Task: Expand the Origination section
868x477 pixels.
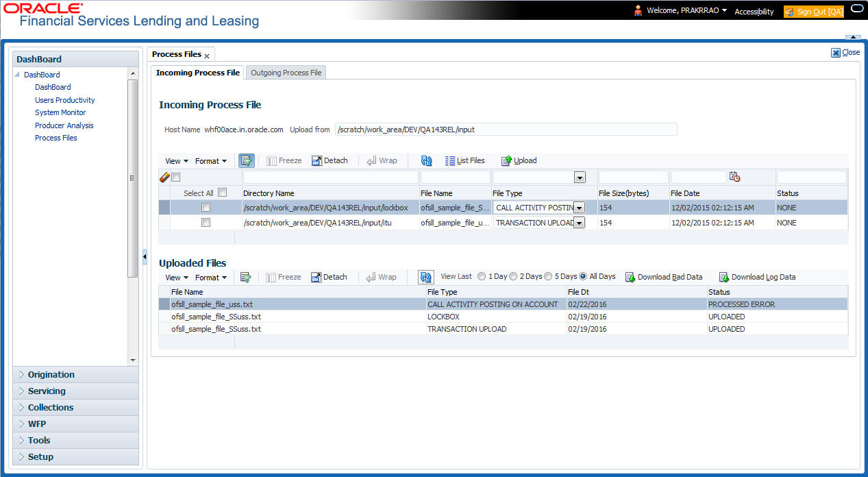Action: tap(75, 374)
